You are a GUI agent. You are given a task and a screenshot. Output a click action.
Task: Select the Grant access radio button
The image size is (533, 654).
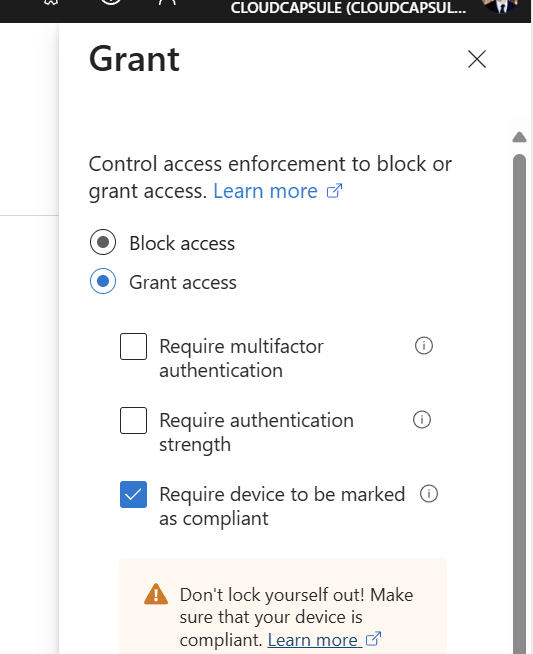[103, 281]
